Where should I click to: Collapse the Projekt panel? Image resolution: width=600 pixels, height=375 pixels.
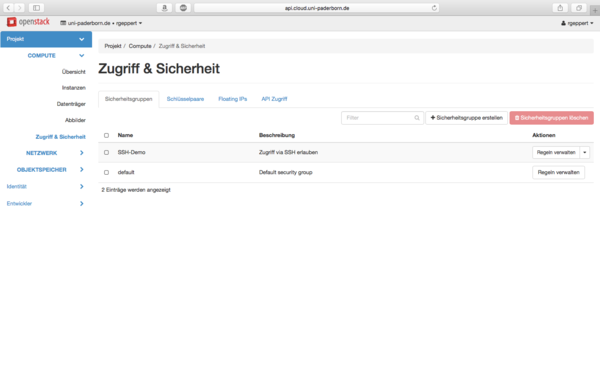(x=46, y=39)
